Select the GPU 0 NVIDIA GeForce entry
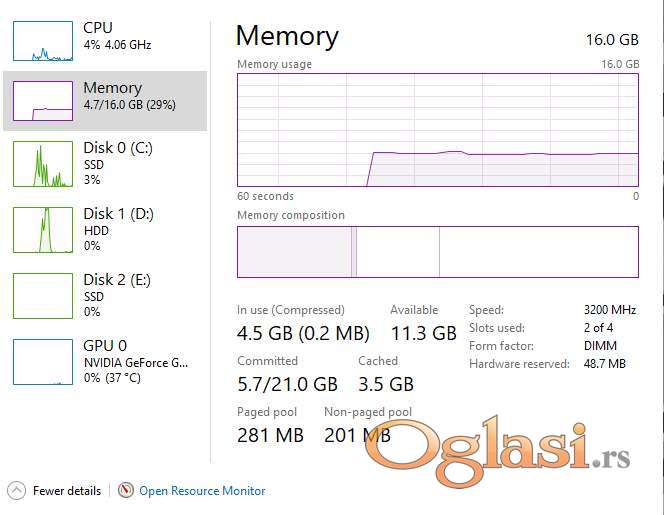The image size is (664, 515). click(x=134, y=362)
